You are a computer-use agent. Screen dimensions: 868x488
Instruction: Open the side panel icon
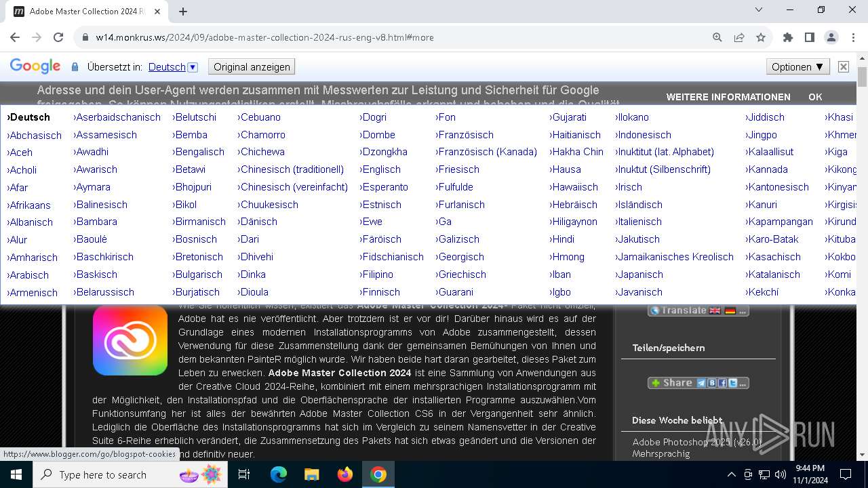click(x=810, y=38)
